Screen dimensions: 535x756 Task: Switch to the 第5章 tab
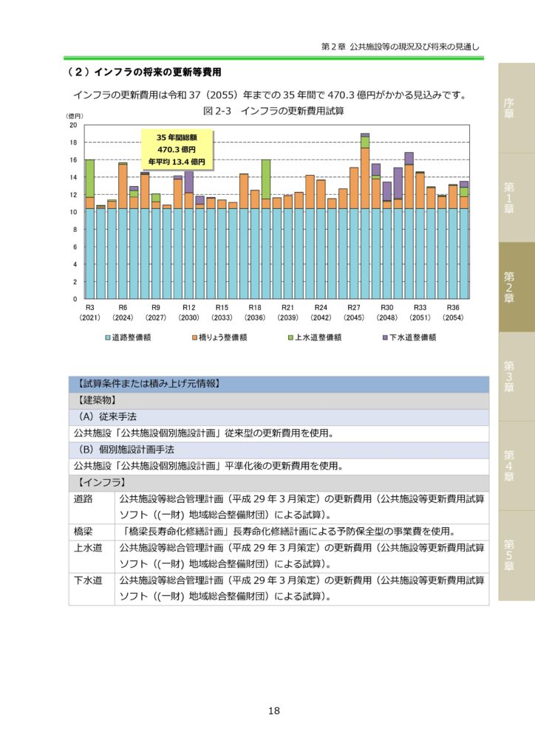click(x=508, y=555)
